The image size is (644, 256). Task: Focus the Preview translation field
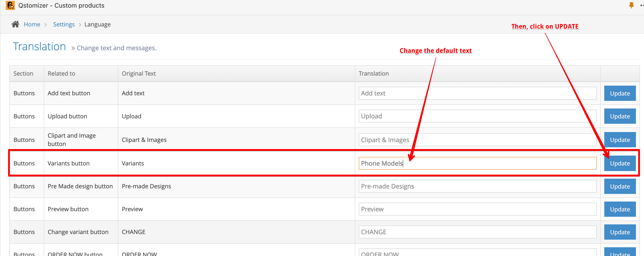(477, 209)
